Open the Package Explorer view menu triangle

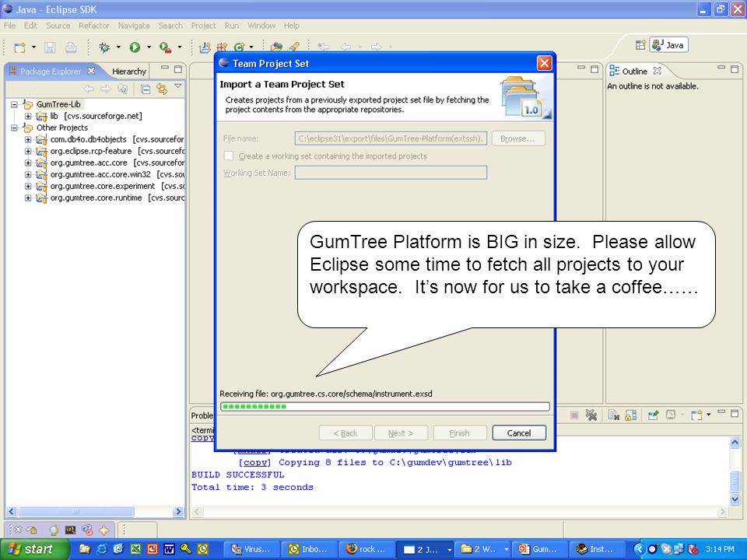tap(178, 86)
